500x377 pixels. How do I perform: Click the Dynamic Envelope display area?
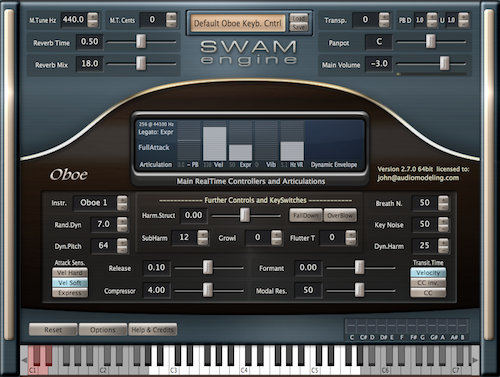point(334,141)
